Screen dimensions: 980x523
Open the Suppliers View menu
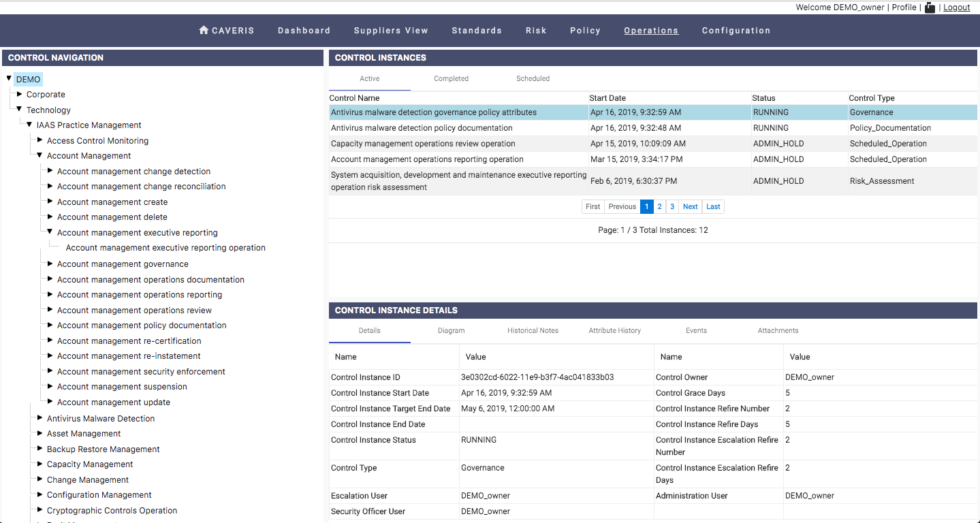(x=391, y=31)
